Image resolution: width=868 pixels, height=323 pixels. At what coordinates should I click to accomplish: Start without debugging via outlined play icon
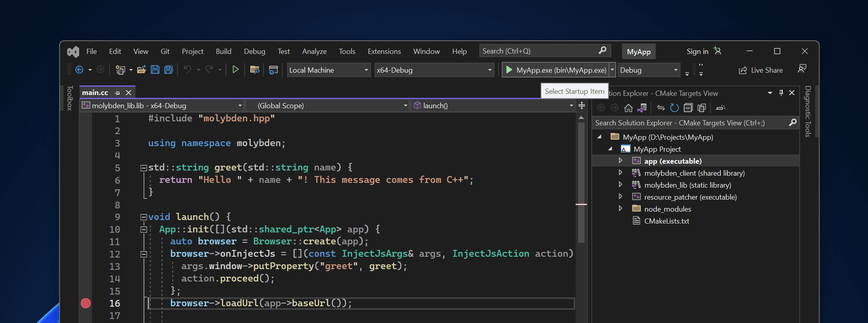pyautogui.click(x=235, y=69)
